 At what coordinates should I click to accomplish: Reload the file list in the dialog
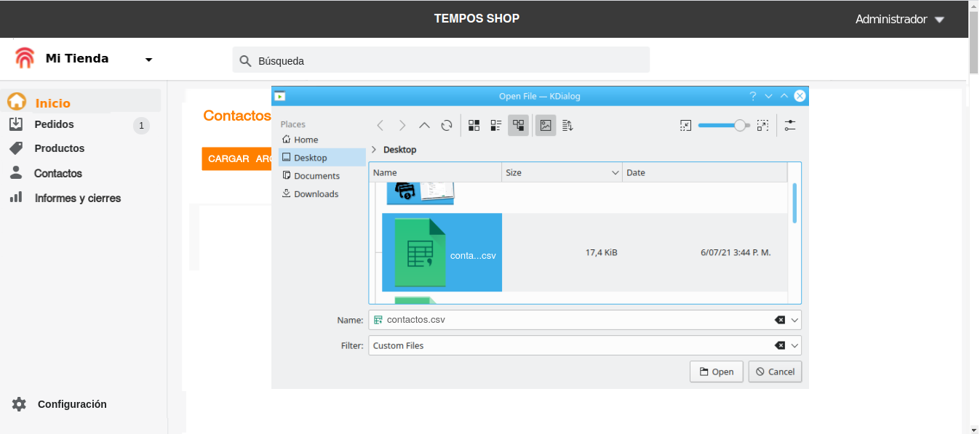(x=447, y=125)
